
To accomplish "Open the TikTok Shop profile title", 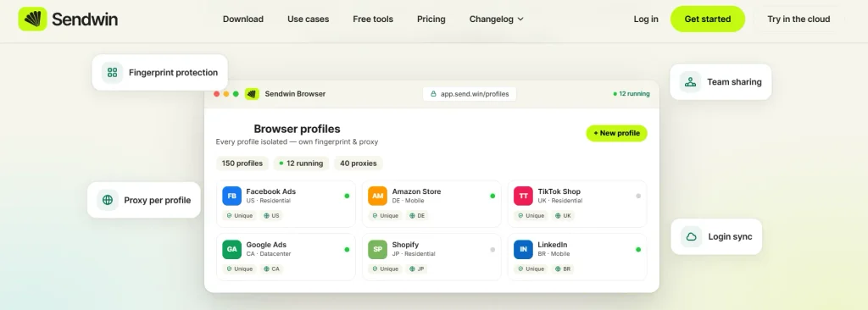I will click(559, 191).
